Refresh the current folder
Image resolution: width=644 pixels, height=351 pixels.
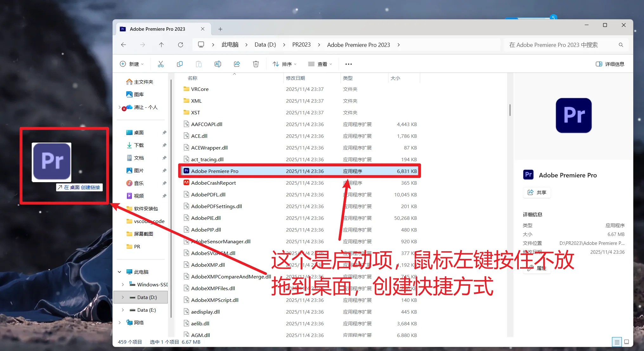point(180,45)
